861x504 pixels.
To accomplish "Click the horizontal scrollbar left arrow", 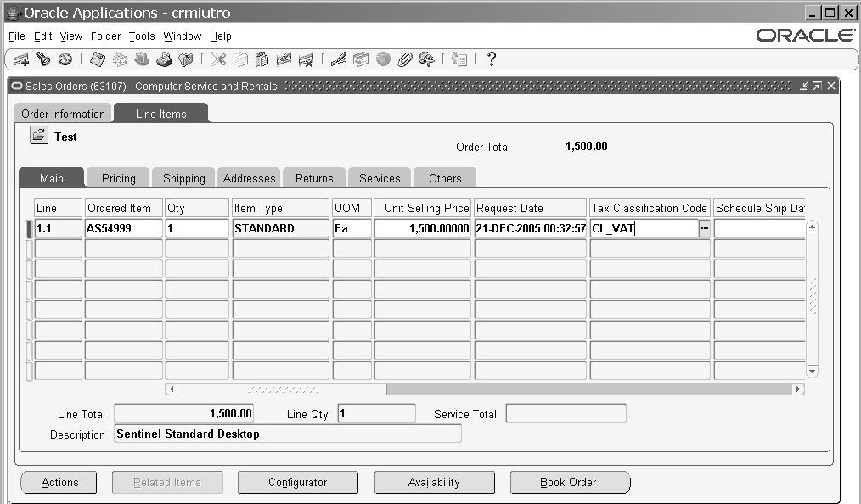I will [x=172, y=389].
